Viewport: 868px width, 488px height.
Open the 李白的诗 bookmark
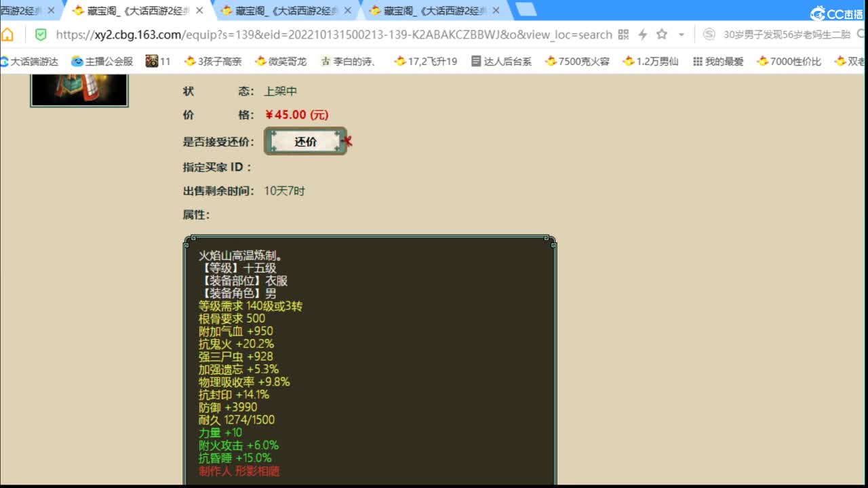pos(349,61)
